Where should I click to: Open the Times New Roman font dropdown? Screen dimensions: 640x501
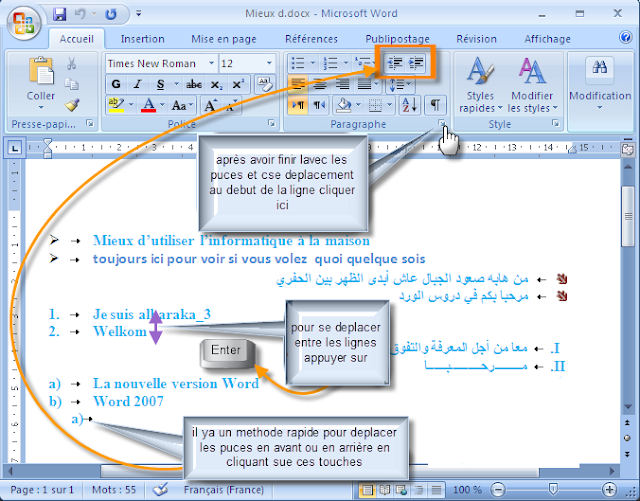tap(212, 63)
